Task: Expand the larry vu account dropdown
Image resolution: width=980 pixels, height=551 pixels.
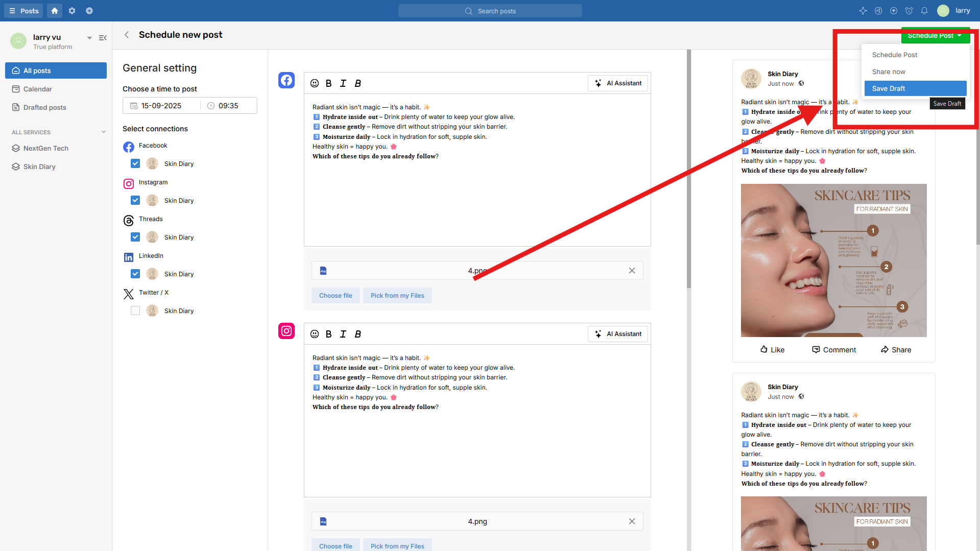Action: pyautogui.click(x=89, y=38)
